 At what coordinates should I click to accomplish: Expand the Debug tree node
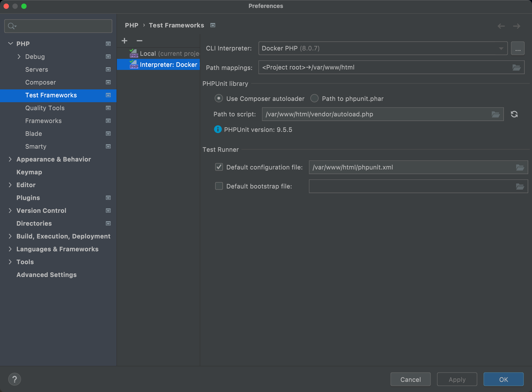tap(19, 57)
